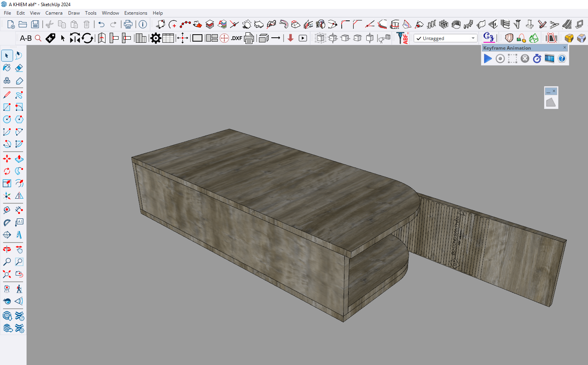Select the Line pencil tool
This screenshot has width=588, height=365.
[7, 95]
